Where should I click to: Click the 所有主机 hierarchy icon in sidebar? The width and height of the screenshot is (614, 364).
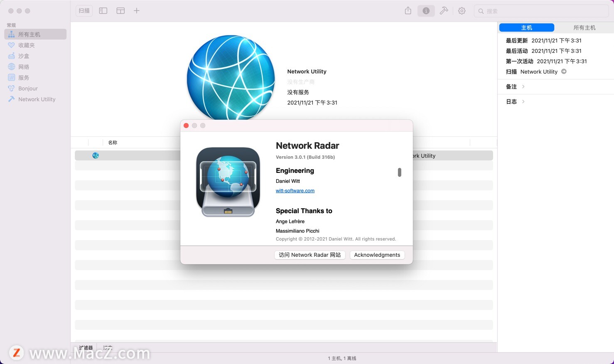[x=11, y=34]
